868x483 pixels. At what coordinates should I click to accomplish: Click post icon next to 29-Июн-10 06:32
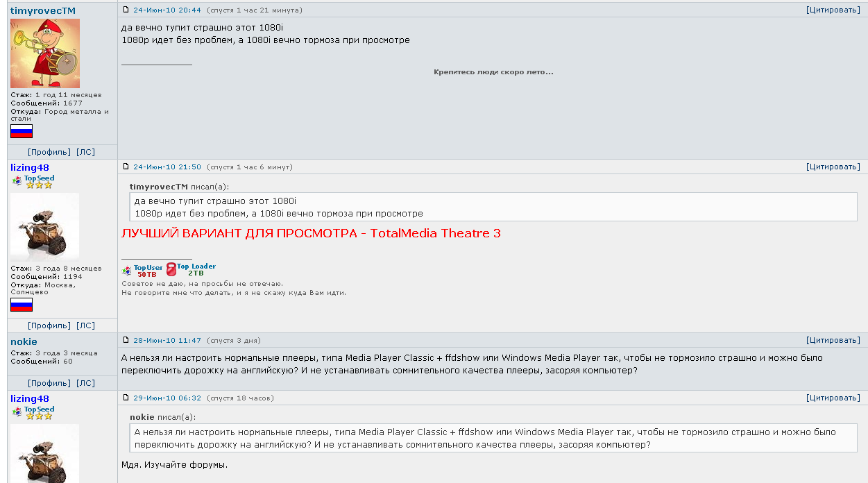(x=126, y=398)
